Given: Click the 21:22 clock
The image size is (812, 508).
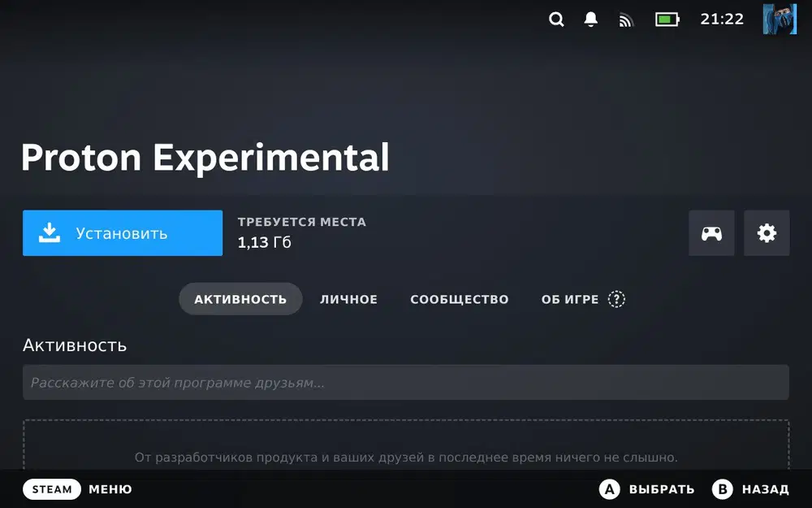Looking at the screenshot, I should pos(722,20).
